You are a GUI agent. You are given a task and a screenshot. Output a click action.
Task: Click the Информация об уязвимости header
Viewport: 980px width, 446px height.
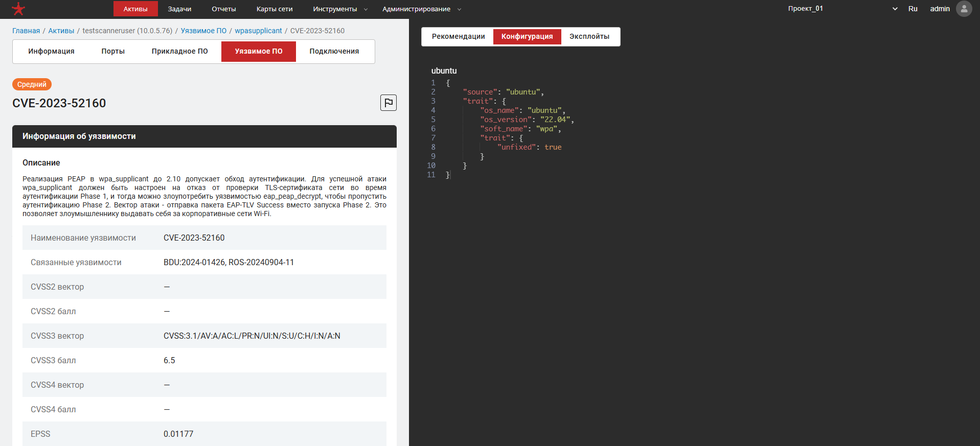[x=204, y=136]
